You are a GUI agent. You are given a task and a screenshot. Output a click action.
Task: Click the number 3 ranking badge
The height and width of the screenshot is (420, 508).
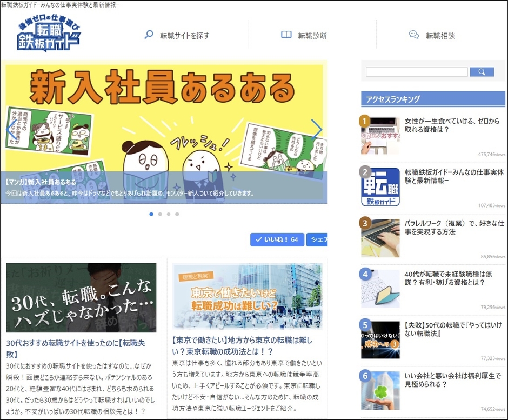(x=365, y=223)
